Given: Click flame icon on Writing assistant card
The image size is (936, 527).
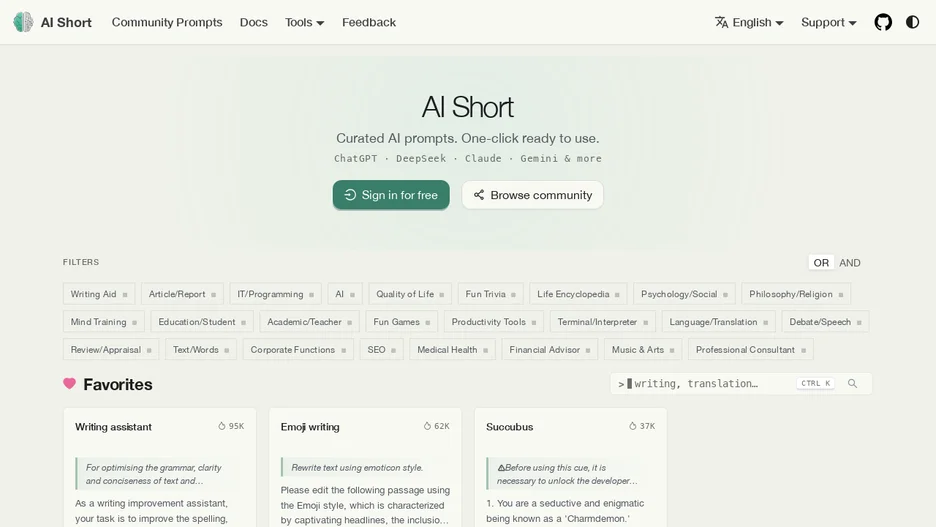Looking at the screenshot, I should click(221, 426).
